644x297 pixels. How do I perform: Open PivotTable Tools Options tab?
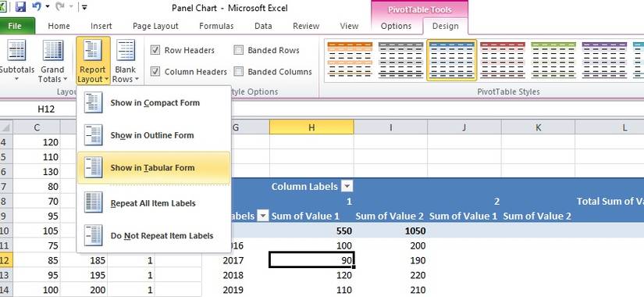(396, 26)
